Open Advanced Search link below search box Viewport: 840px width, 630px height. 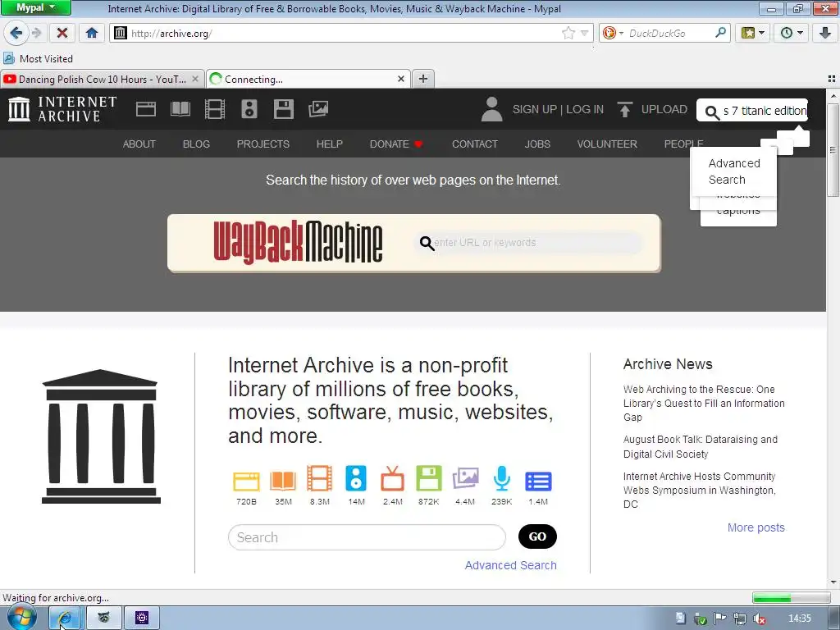point(510,565)
